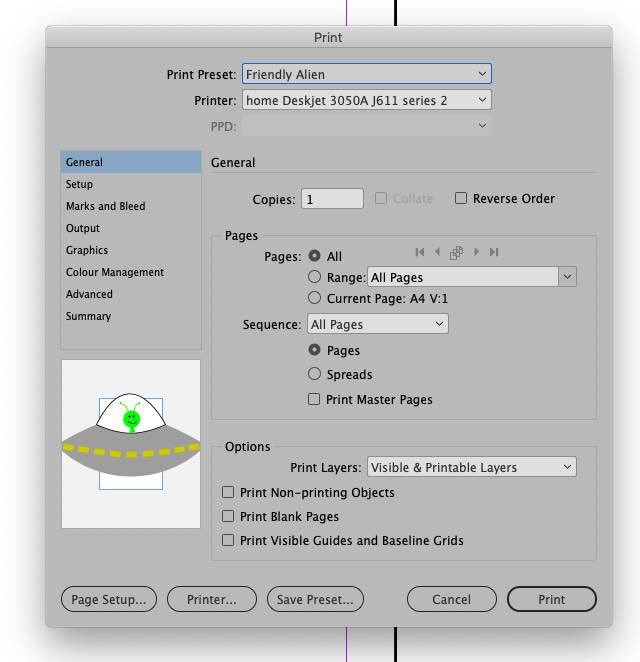The image size is (640, 662).
Task: Click the Range text field
Action: (x=463, y=277)
